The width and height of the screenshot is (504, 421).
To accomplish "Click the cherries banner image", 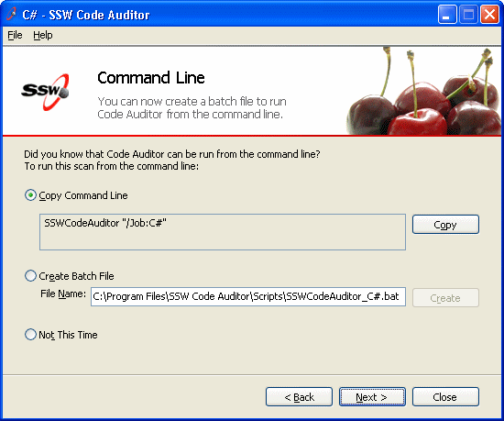I will click(423, 91).
